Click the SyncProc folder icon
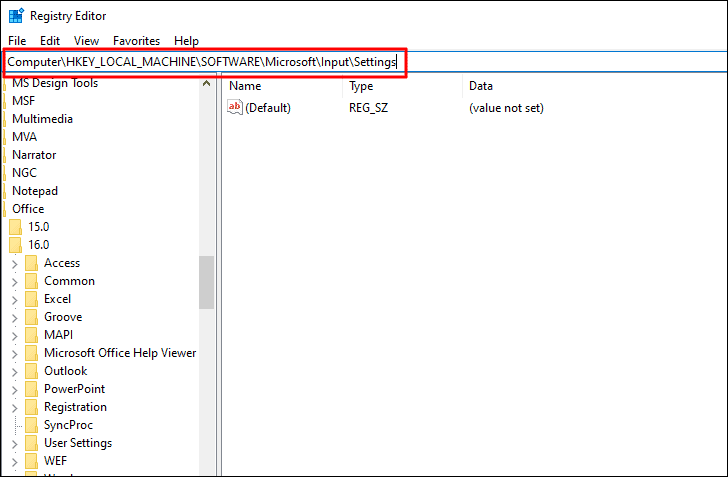Image resolution: width=728 pixels, height=477 pixels. tap(31, 425)
